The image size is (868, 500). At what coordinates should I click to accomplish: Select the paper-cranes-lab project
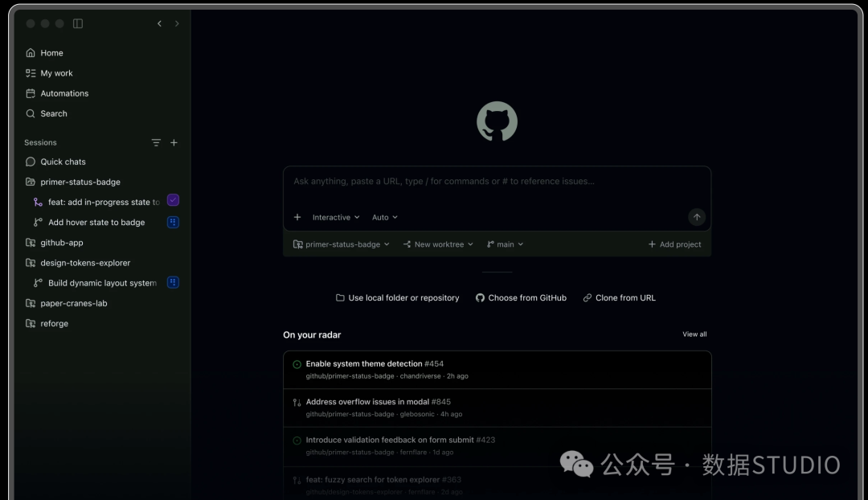click(x=67, y=303)
